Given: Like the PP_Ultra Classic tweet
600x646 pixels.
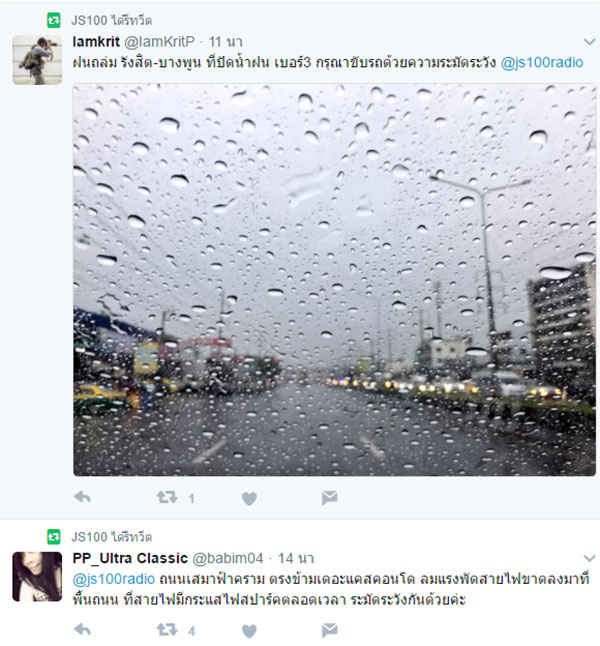Looking at the screenshot, I should point(249,631).
